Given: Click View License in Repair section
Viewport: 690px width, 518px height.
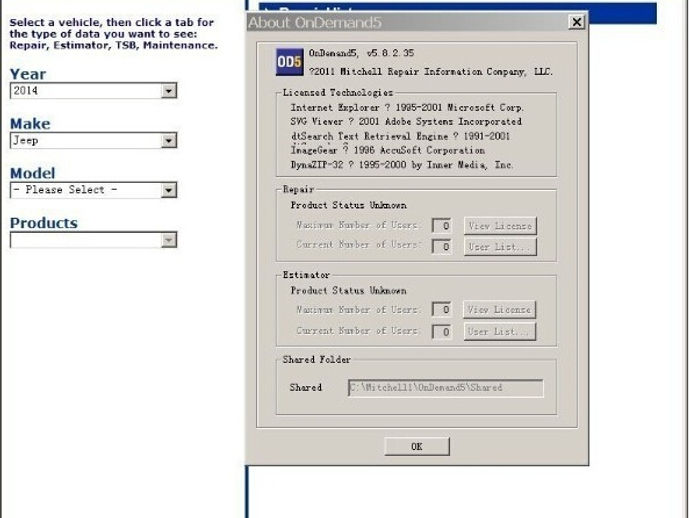Looking at the screenshot, I should [500, 226].
